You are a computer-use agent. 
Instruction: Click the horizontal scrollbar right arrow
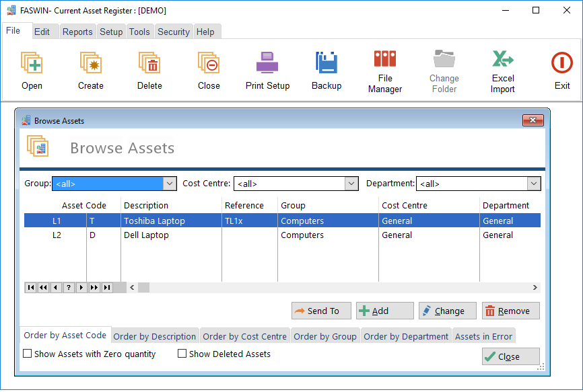tap(535, 288)
